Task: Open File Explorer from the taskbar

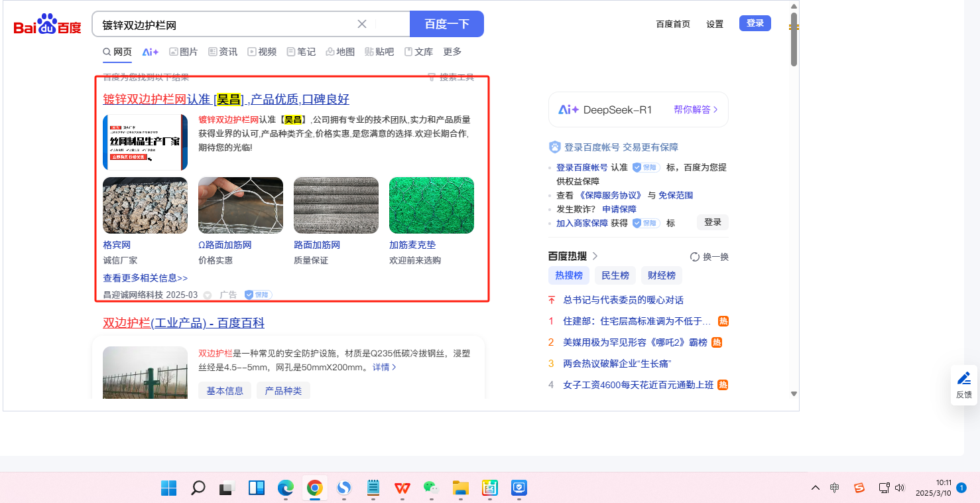Action: click(x=461, y=488)
